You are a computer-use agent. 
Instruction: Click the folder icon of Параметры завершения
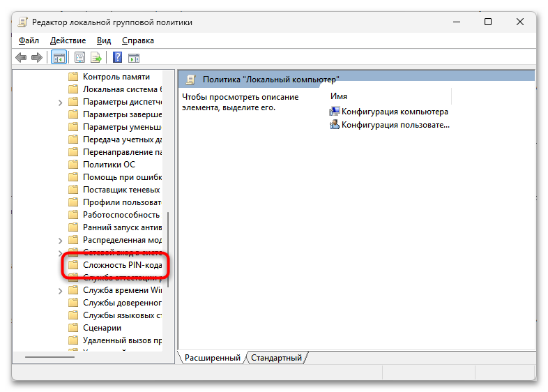pyautogui.click(x=73, y=114)
